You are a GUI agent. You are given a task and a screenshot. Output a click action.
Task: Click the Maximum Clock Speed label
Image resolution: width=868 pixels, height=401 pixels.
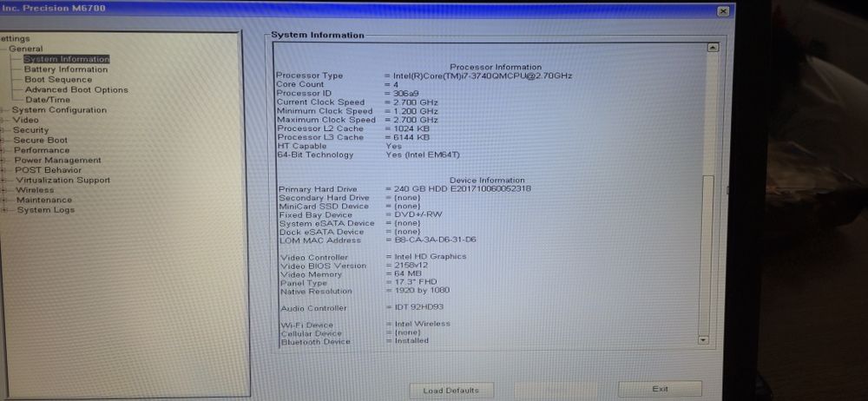click(x=326, y=120)
